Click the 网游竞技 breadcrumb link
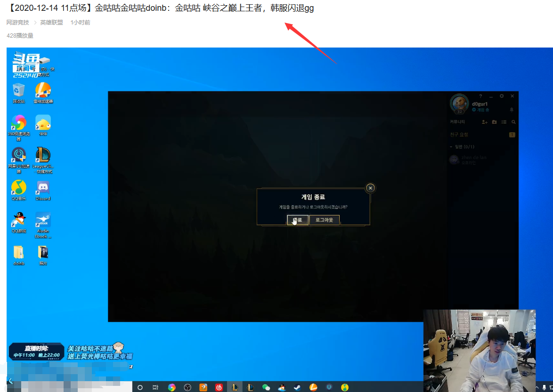 pos(17,23)
